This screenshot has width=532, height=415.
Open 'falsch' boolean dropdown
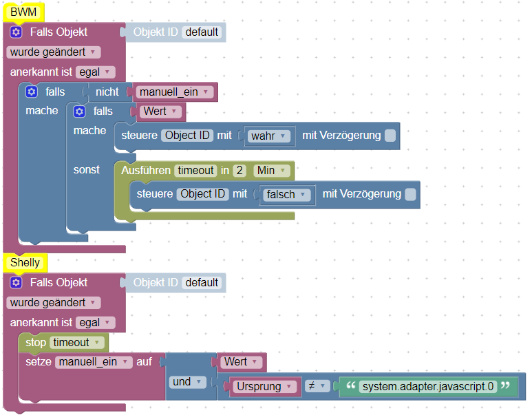pyautogui.click(x=287, y=195)
